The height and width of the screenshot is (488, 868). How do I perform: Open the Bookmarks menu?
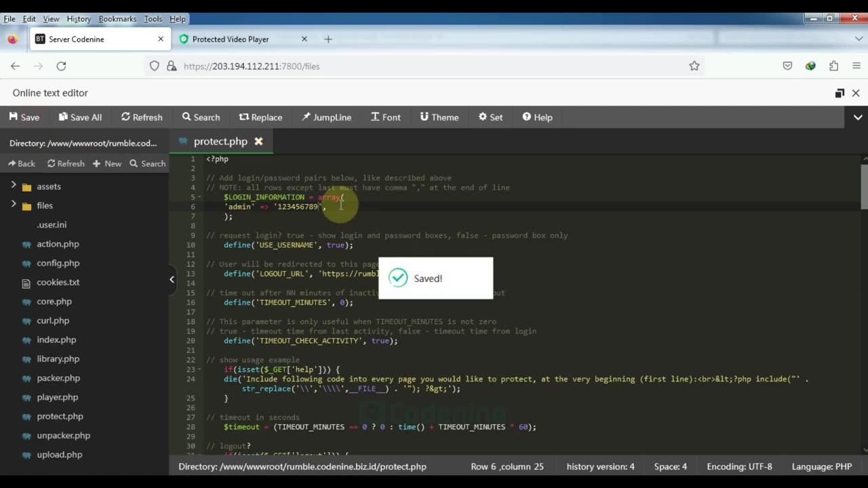point(117,19)
